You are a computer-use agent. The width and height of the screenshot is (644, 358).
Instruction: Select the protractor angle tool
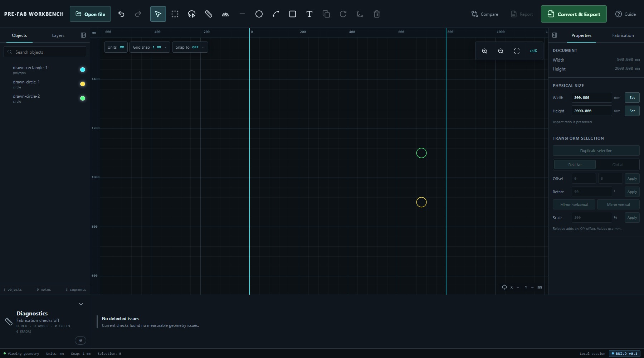225,14
